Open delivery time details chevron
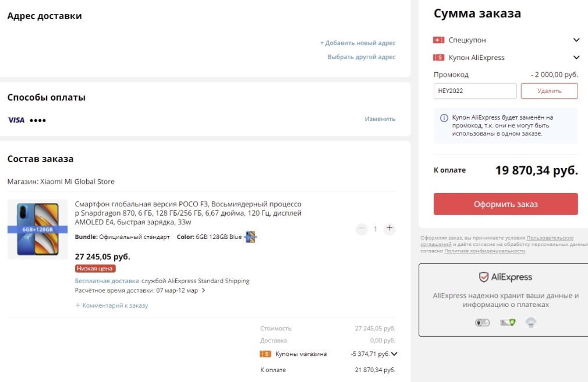Image resolution: width=588 pixels, height=382 pixels. [203, 291]
